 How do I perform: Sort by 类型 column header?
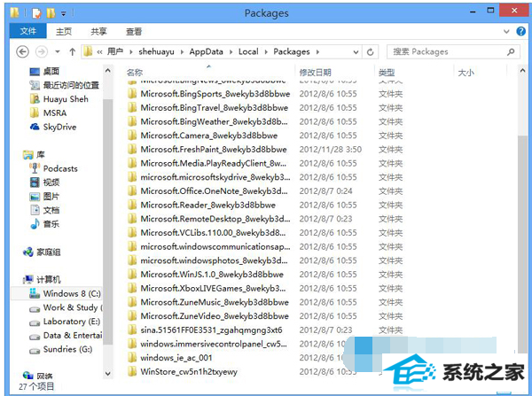387,73
